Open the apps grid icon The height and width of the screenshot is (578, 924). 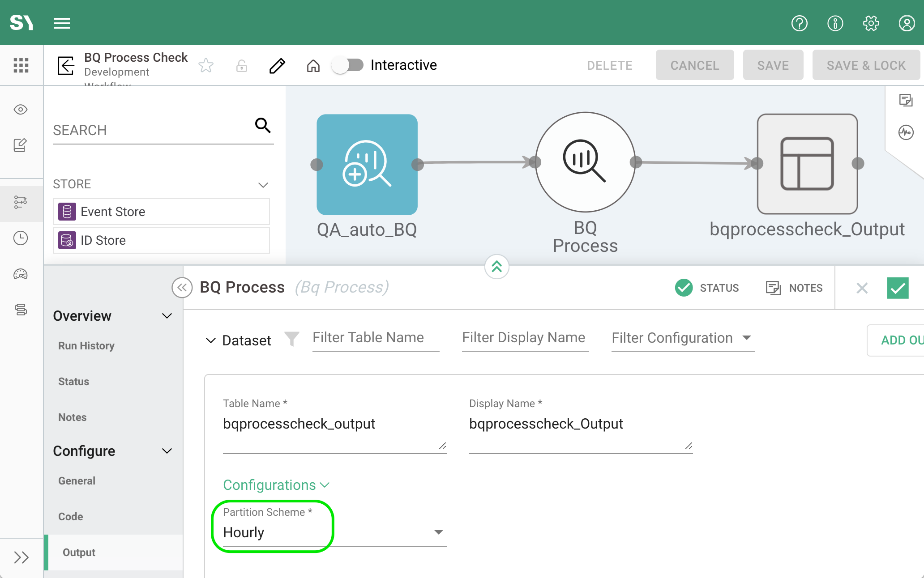[x=21, y=65]
